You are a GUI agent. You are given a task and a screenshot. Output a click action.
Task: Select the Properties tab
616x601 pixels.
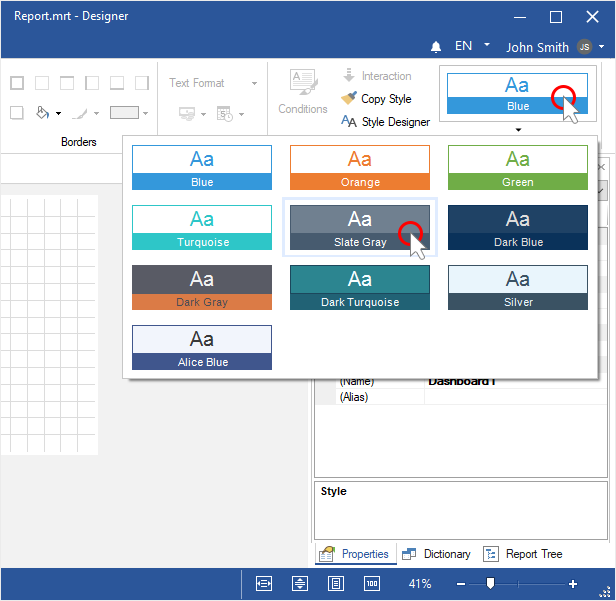point(354,554)
